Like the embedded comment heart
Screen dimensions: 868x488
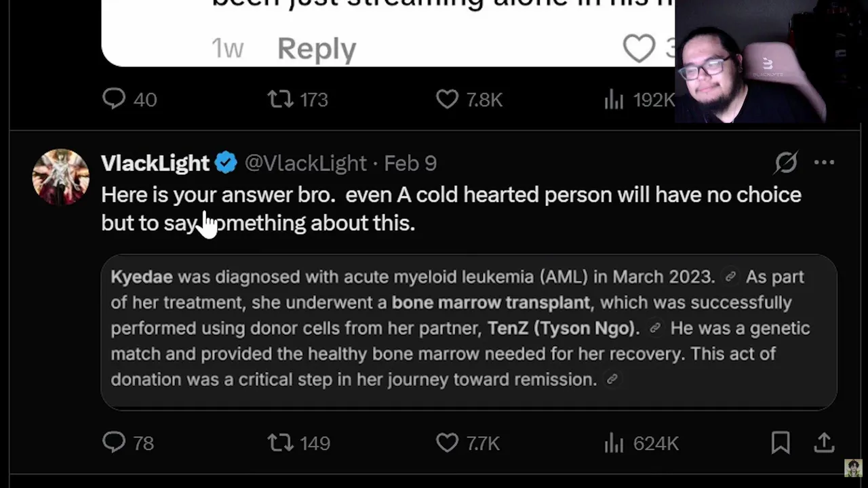tap(639, 48)
